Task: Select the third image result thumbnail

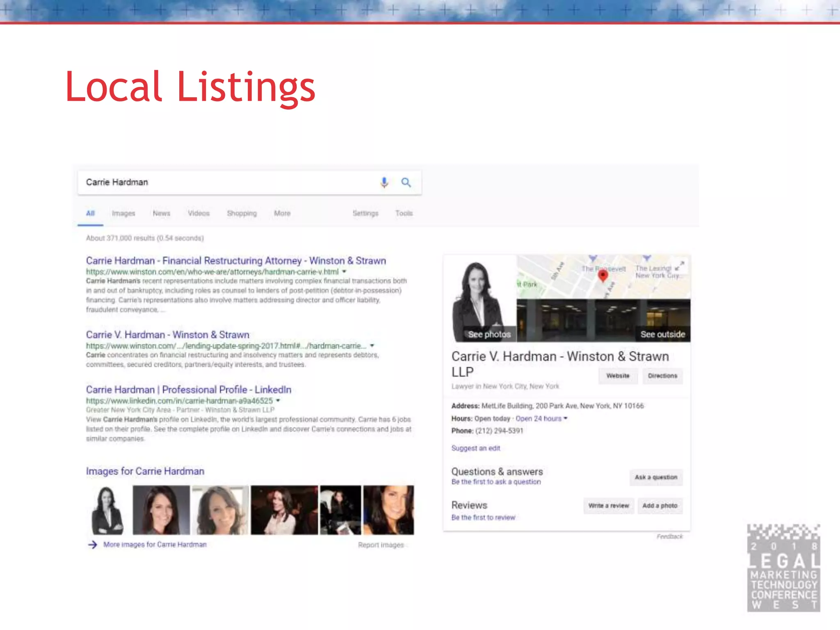Action: pyautogui.click(x=220, y=510)
